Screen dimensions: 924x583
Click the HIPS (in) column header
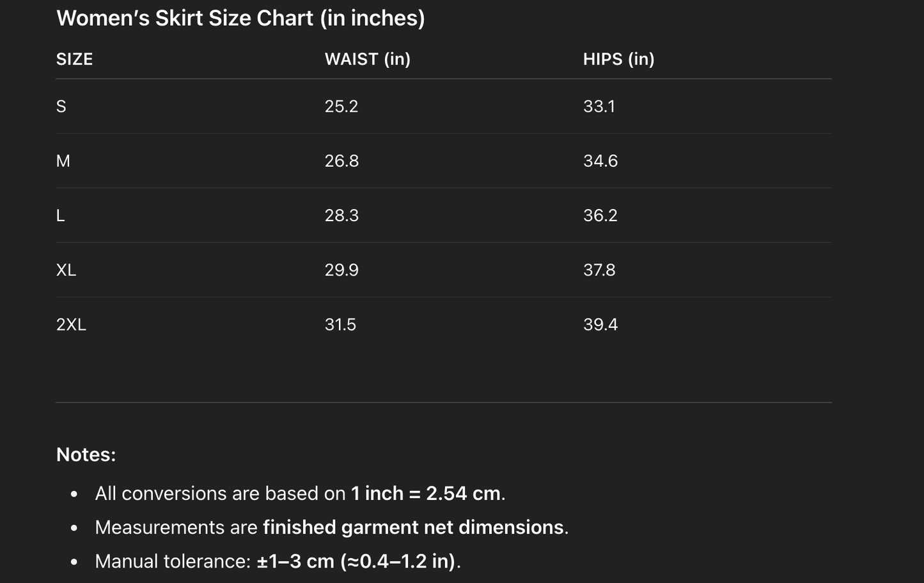pos(618,59)
